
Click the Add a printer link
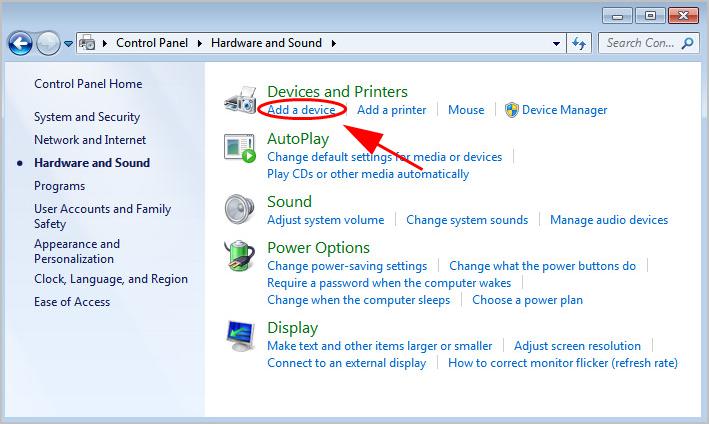tap(392, 110)
